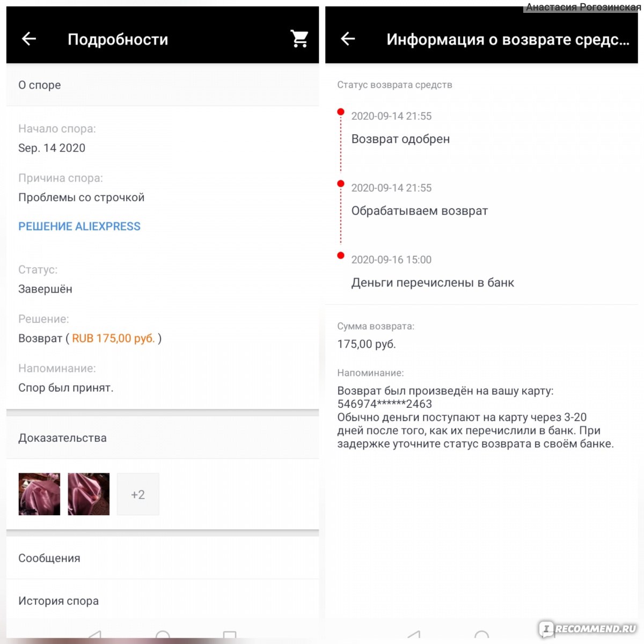Tap the Доказательства section header

(x=163, y=438)
